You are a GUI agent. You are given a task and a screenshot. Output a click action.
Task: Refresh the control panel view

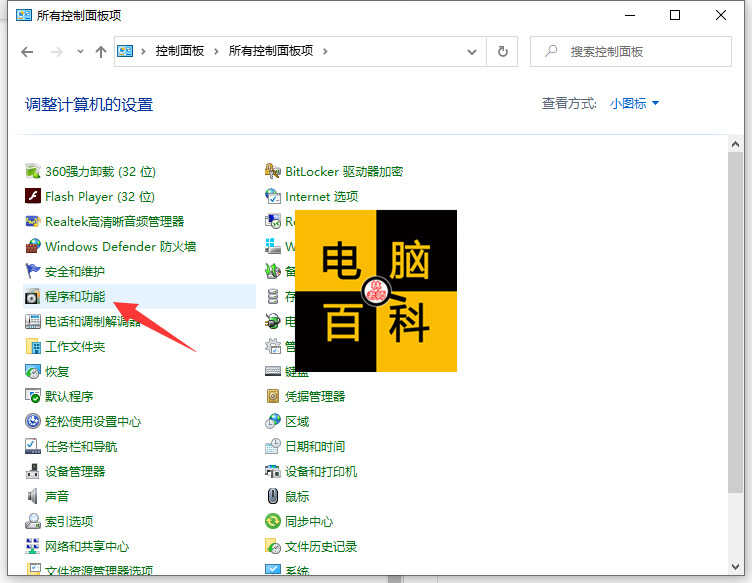(x=502, y=51)
